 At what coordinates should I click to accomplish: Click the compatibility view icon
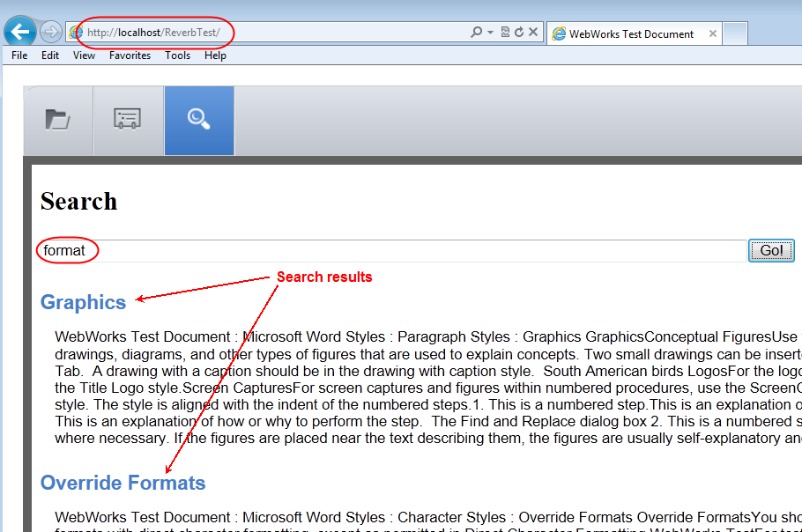[x=505, y=33]
